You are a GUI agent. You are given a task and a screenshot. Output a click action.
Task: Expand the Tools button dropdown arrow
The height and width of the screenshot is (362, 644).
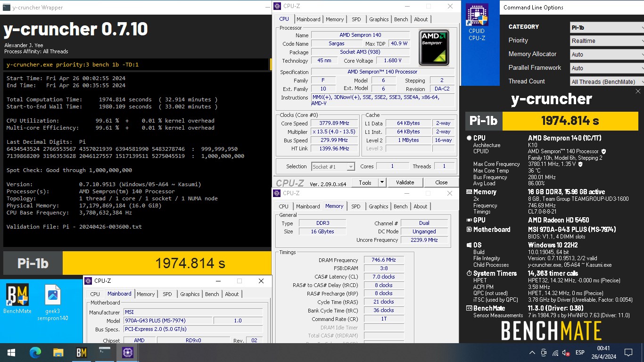pyautogui.click(x=382, y=182)
